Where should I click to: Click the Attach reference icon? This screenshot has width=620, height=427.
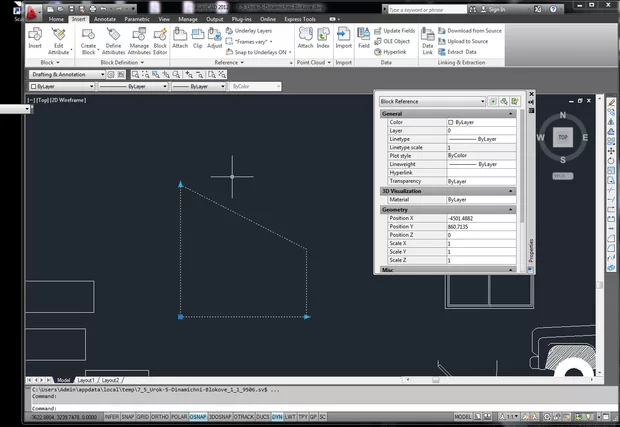[x=180, y=36]
